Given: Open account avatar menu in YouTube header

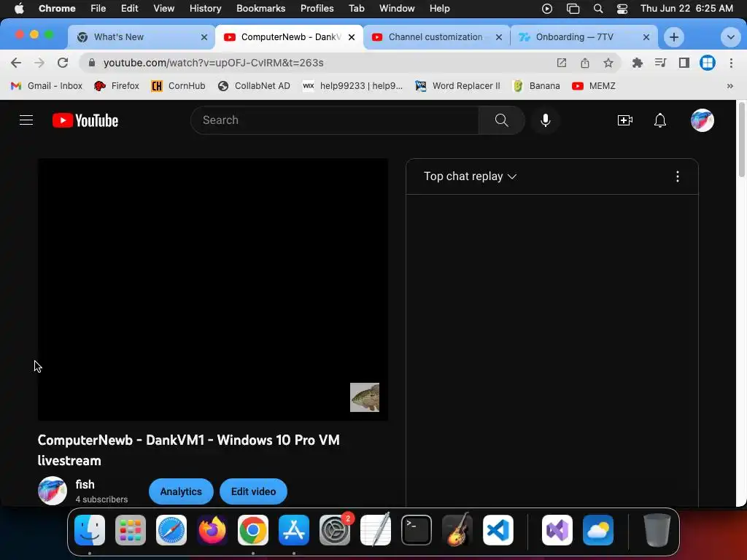Looking at the screenshot, I should pyautogui.click(x=703, y=120).
